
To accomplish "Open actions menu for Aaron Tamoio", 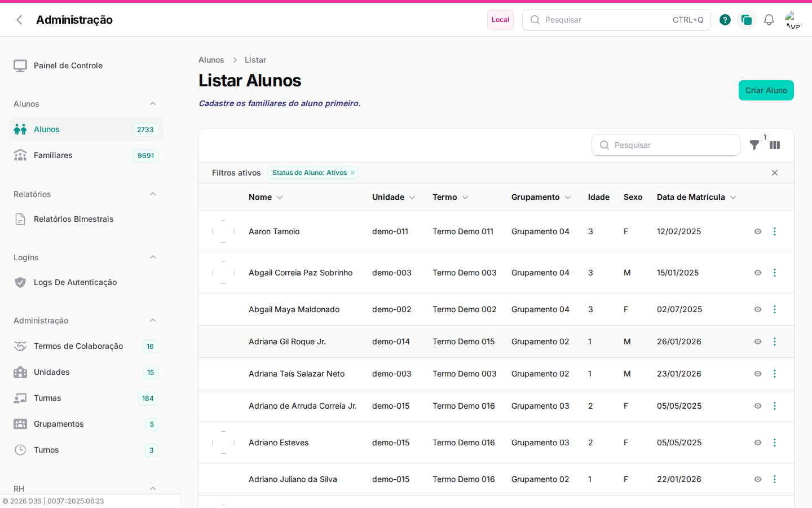I will coord(775,231).
